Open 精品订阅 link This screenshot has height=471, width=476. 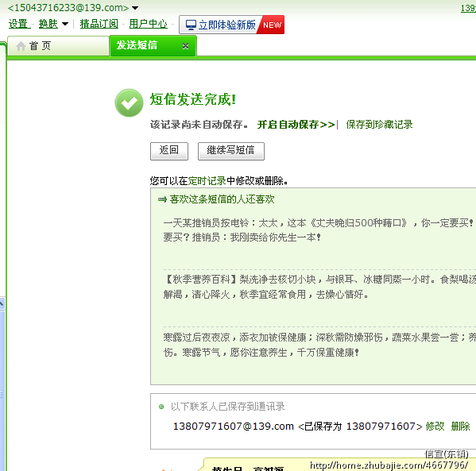99,24
